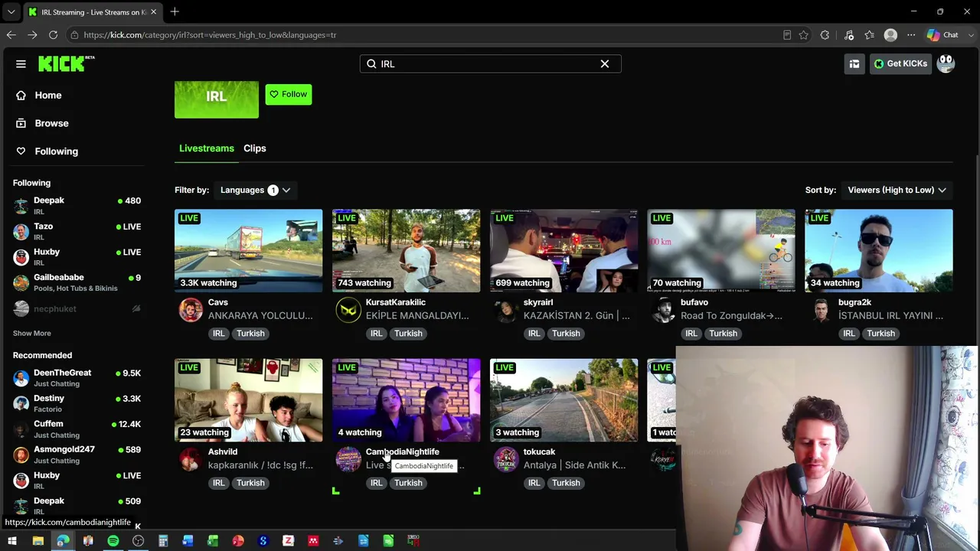Open Gailbeababe in the Following list
The image size is (980, 551).
tap(77, 282)
